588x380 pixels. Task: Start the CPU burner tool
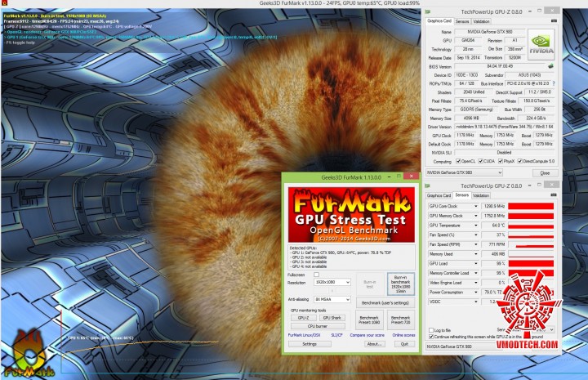point(318,326)
